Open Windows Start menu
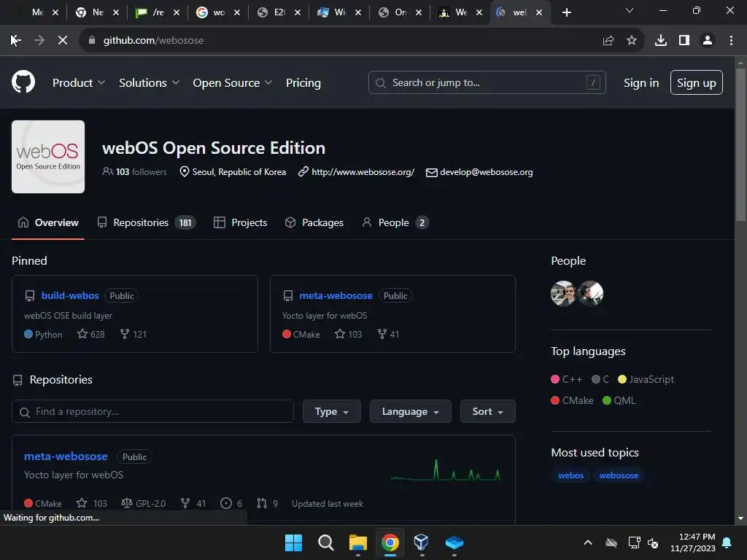Viewport: 747px width, 560px height. pos(293,542)
